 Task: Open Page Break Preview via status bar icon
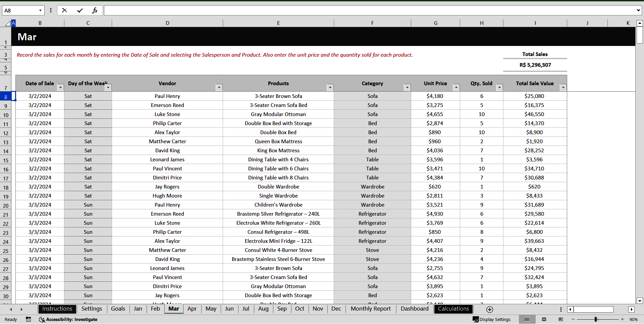(x=560, y=319)
